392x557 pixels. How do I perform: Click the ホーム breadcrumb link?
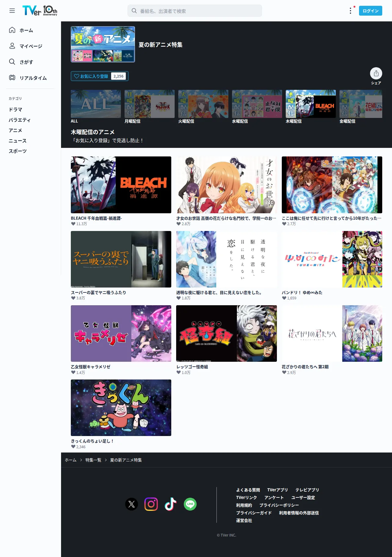tap(71, 460)
